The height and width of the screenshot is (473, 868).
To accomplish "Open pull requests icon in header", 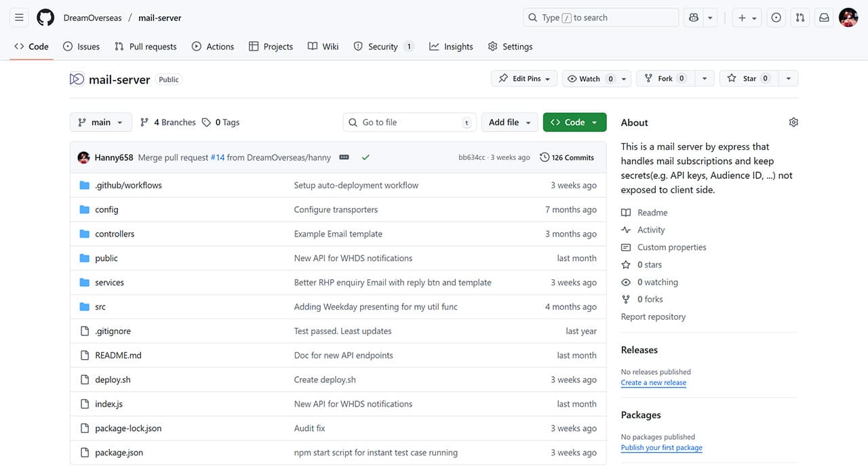I will 800,18.
